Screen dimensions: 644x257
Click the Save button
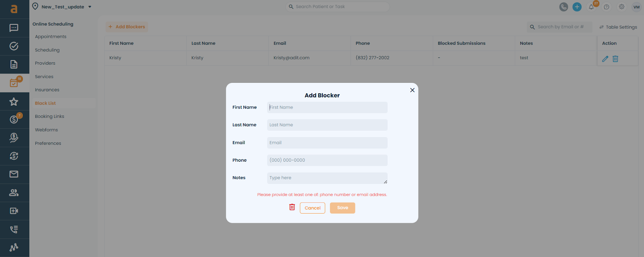[x=343, y=208]
